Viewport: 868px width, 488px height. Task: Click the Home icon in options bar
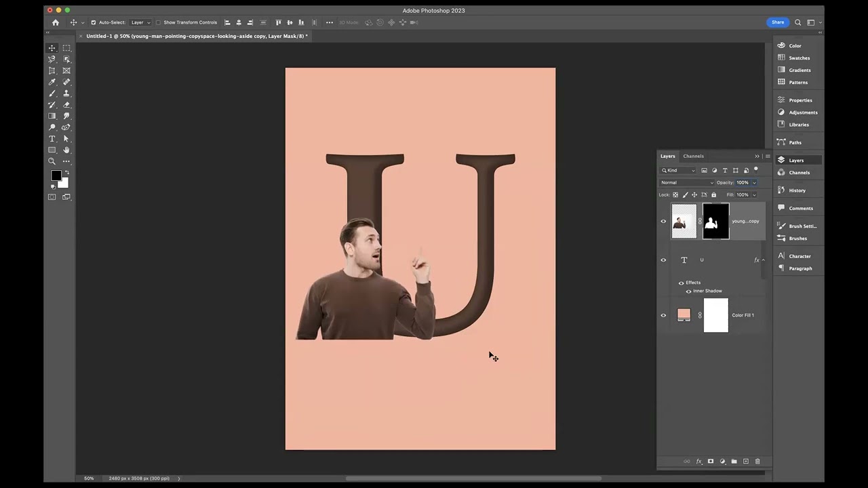56,22
